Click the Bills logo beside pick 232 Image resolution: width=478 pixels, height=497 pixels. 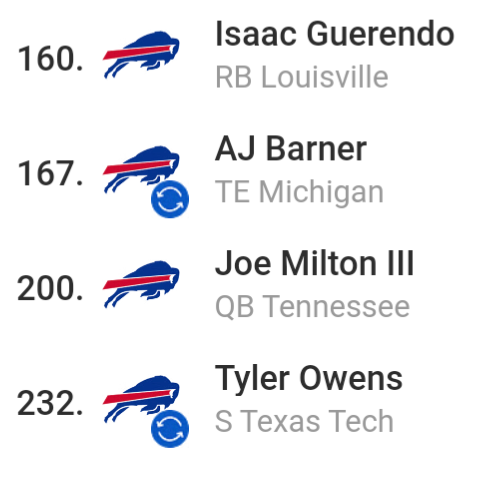141,399
